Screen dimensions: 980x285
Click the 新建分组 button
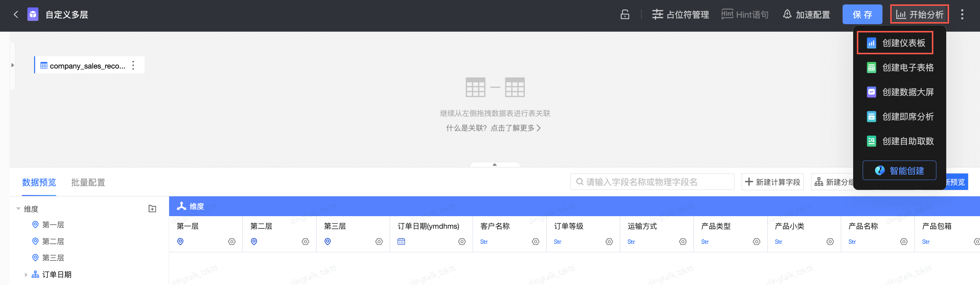click(833, 182)
